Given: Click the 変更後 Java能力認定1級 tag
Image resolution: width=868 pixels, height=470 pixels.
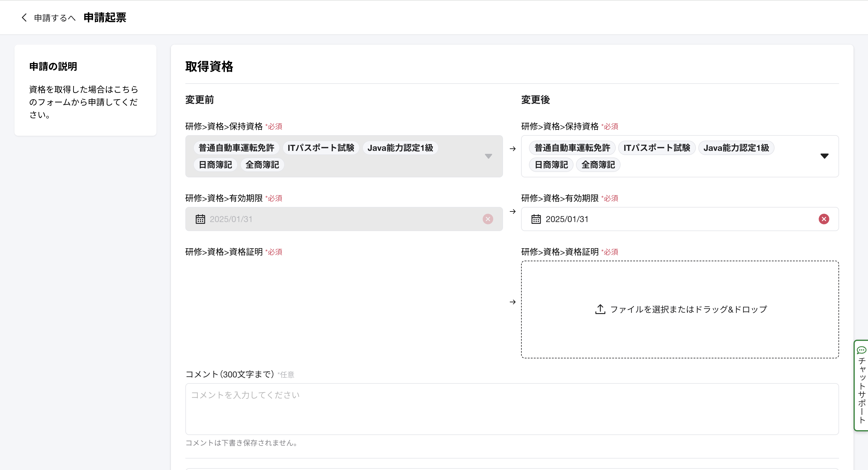Looking at the screenshot, I should pyautogui.click(x=736, y=148).
